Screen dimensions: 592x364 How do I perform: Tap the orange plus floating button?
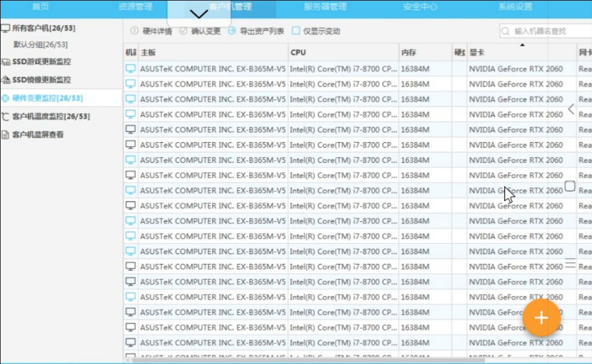(541, 317)
